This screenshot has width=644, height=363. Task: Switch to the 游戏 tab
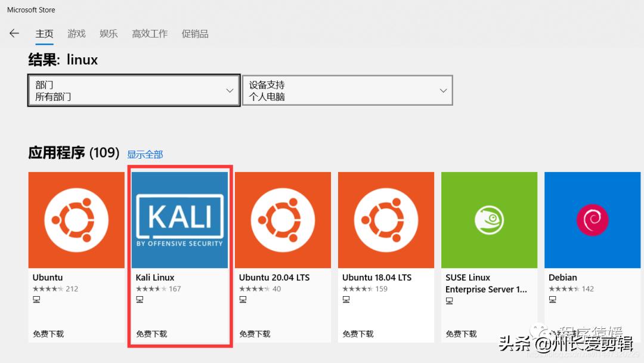click(x=76, y=34)
